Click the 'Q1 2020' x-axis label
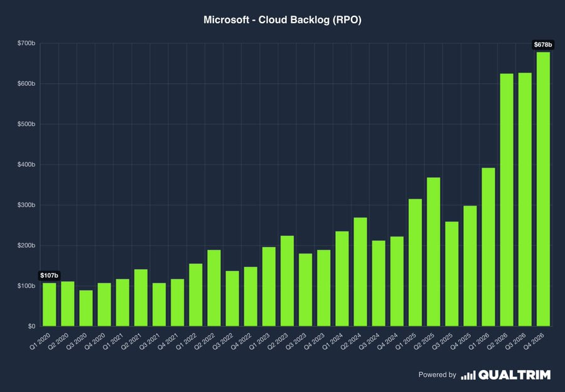The height and width of the screenshot is (392, 565). [x=41, y=341]
